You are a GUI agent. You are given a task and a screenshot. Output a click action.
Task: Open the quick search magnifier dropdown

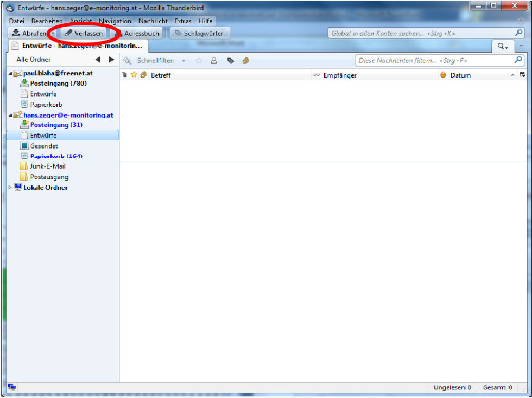(x=503, y=47)
